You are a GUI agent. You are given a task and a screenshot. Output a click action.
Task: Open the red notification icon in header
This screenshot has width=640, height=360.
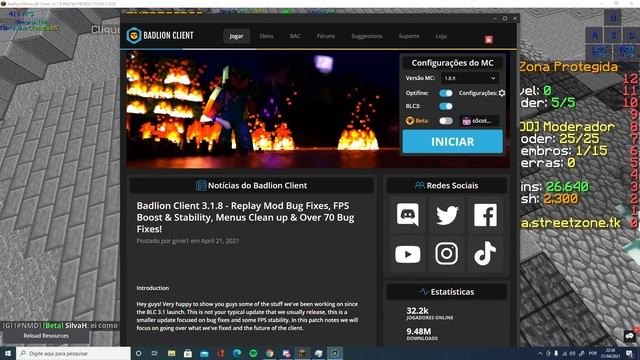pyautogui.click(x=489, y=39)
